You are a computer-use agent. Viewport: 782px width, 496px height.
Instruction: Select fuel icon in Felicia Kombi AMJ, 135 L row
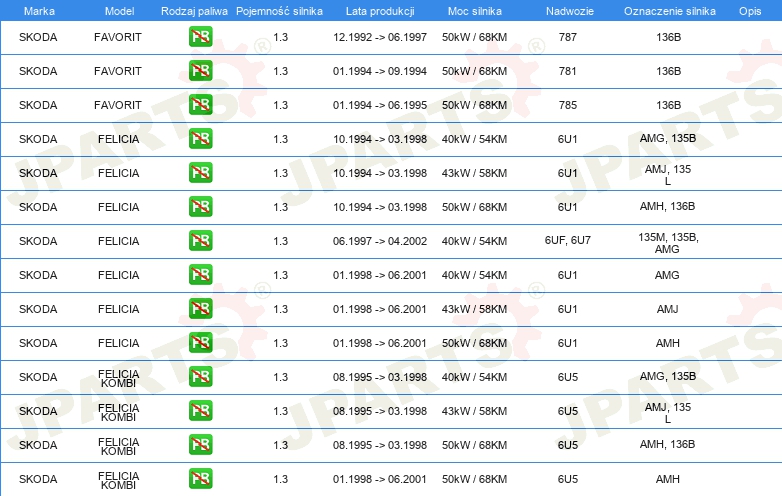tap(200, 411)
